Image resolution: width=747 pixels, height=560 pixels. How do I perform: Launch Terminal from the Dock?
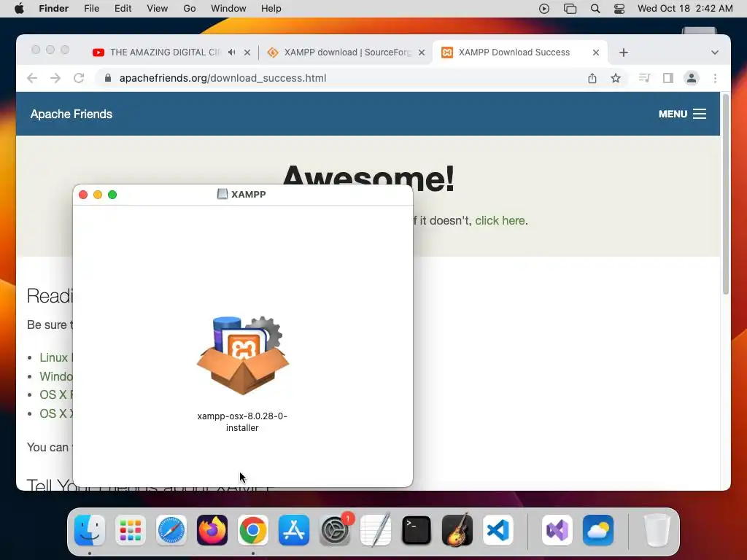(417, 530)
